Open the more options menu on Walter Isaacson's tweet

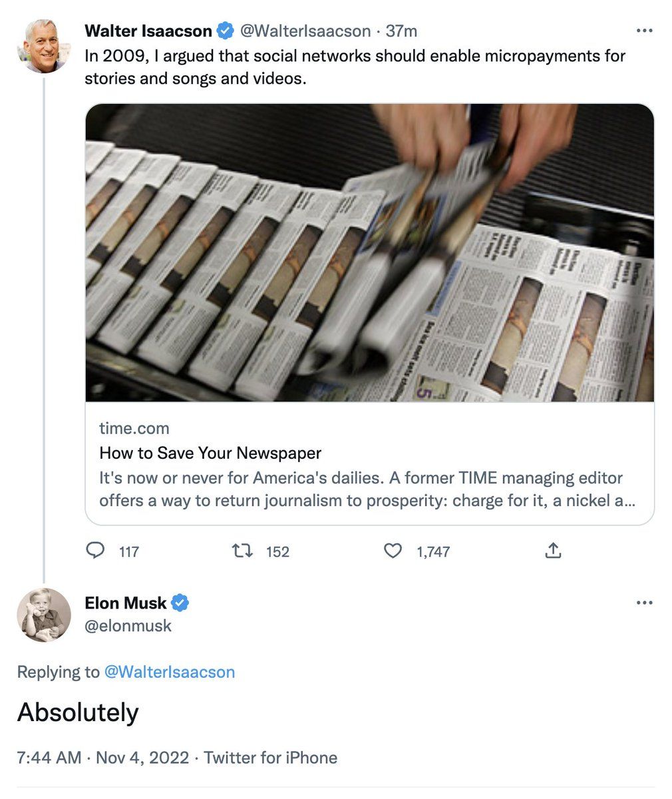[644, 31]
